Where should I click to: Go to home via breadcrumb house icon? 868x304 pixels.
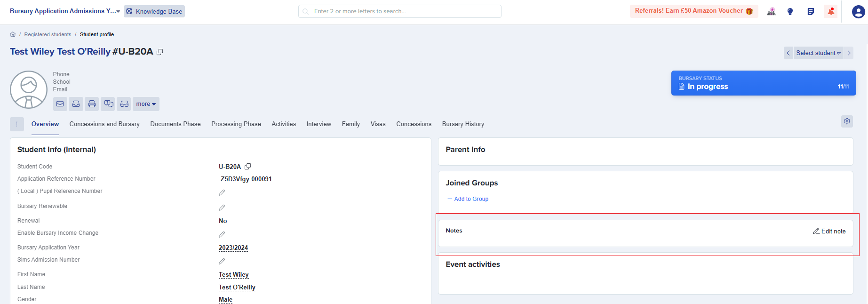[x=13, y=34]
